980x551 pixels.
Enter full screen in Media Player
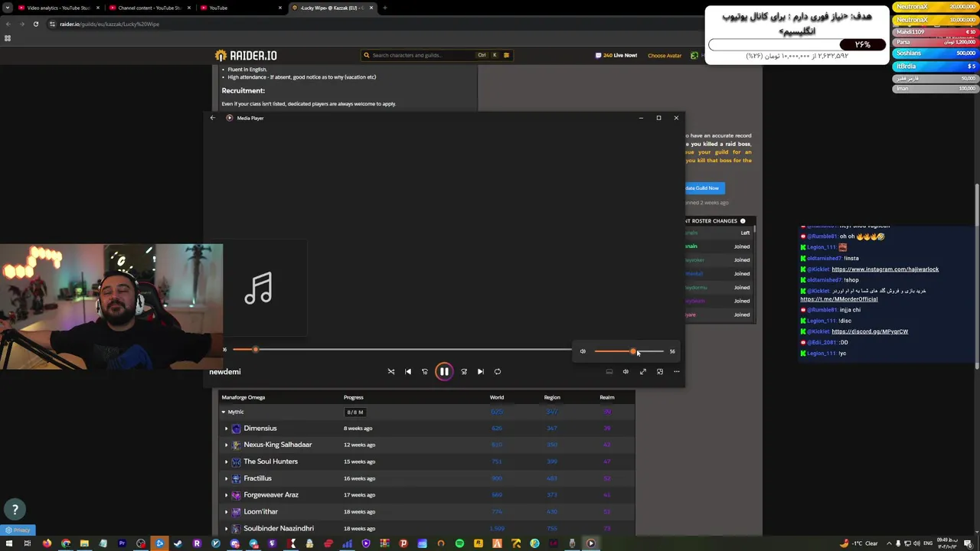coord(643,371)
